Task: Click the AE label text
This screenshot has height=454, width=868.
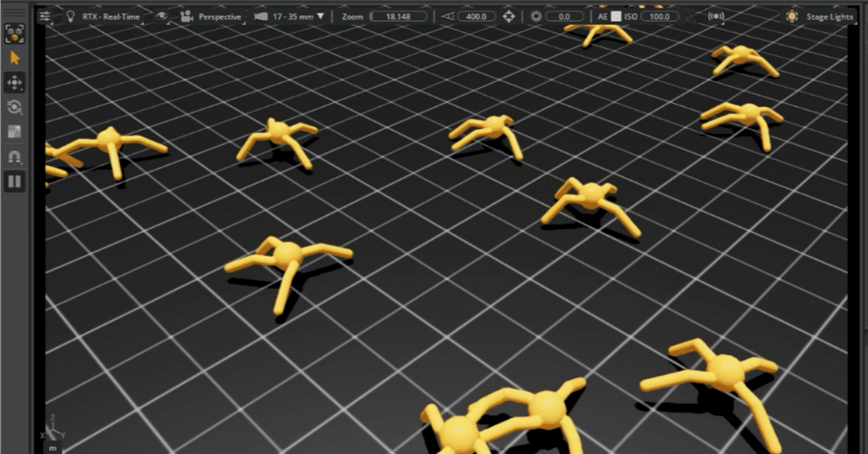Action: pyautogui.click(x=603, y=16)
